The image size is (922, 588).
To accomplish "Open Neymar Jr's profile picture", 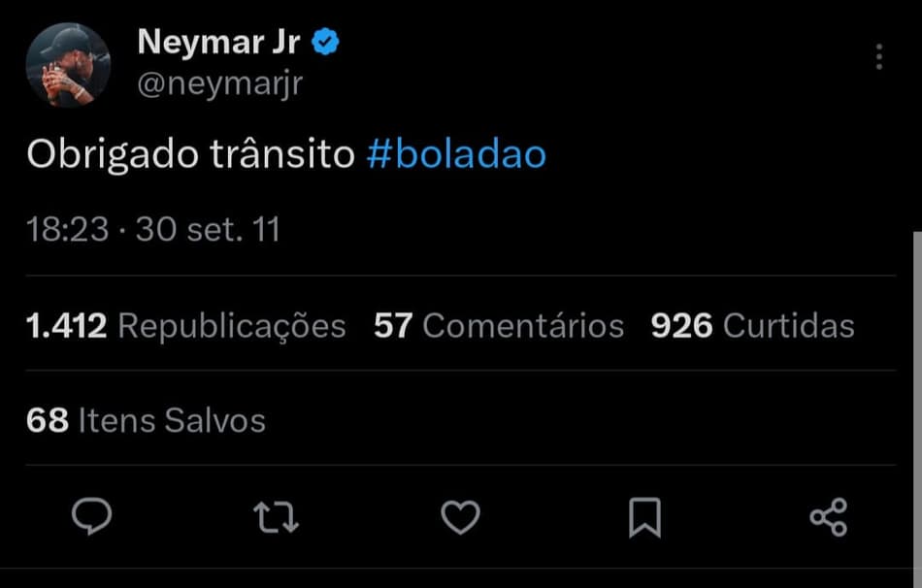I will (67, 64).
